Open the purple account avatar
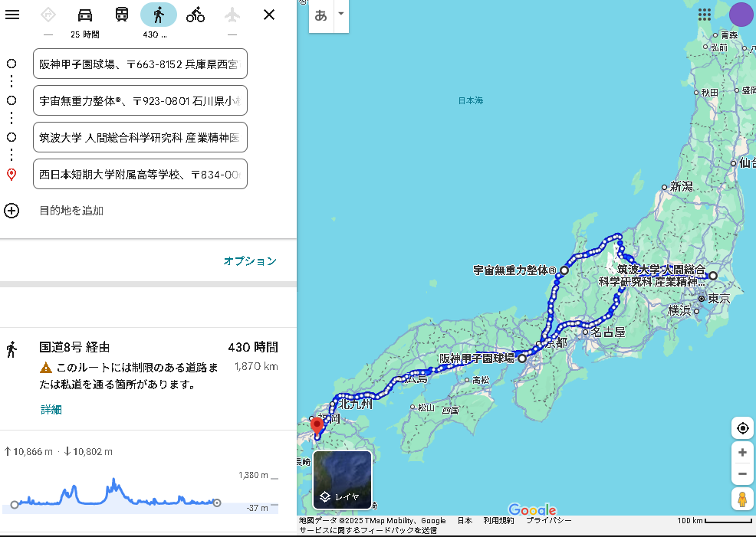The image size is (756, 537). (741, 14)
